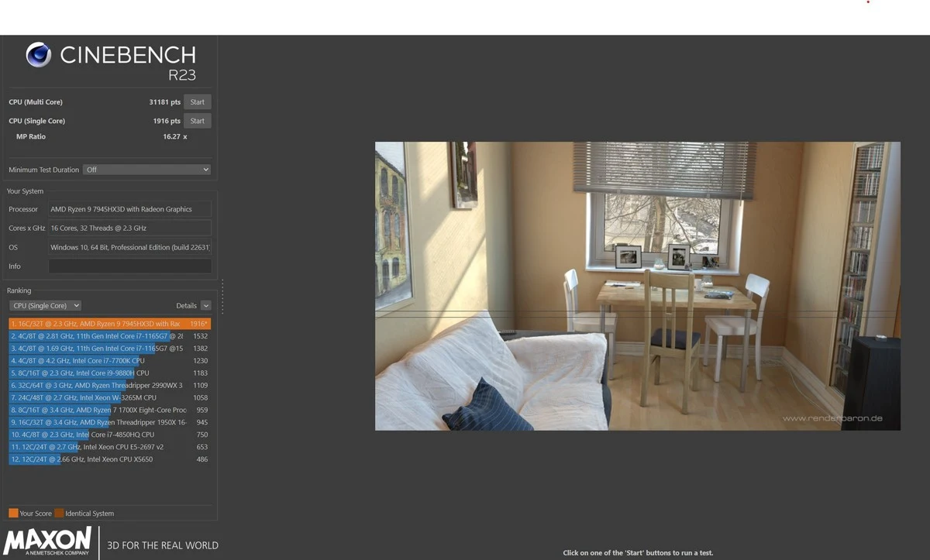Screen dimensions: 930x560
Task: Select the OS version field
Action: click(129, 247)
